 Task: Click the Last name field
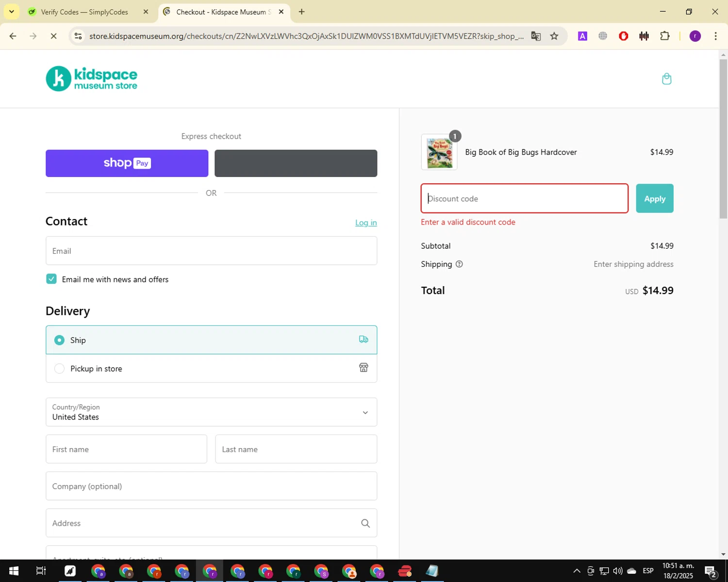[x=296, y=449]
